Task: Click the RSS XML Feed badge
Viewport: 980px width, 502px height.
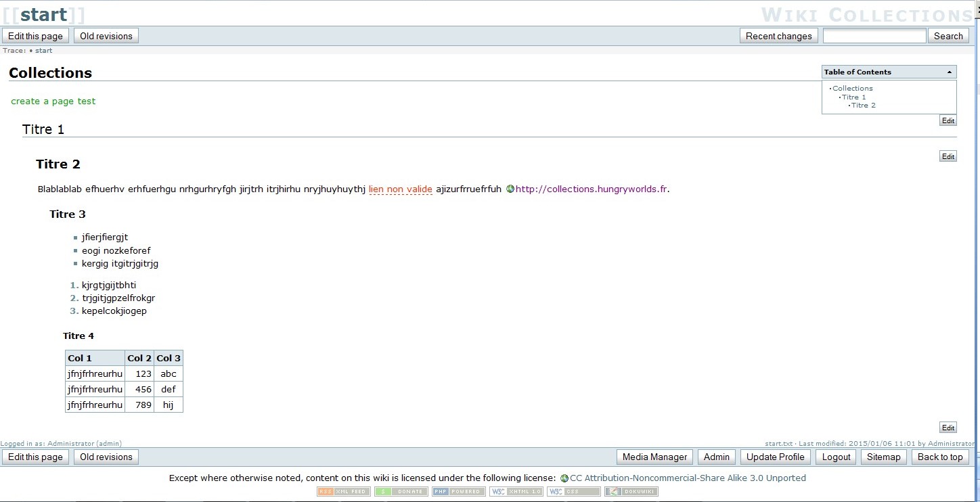Action: point(343,492)
